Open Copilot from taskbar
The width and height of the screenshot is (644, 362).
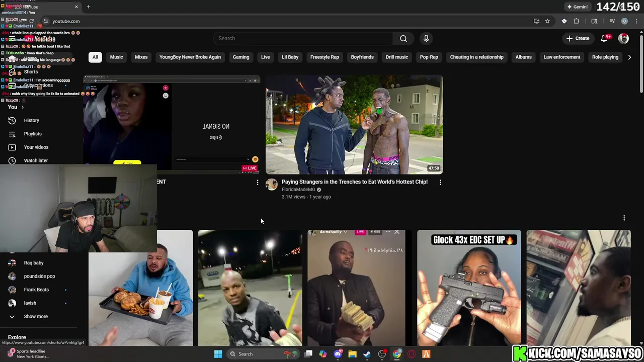coord(323,354)
